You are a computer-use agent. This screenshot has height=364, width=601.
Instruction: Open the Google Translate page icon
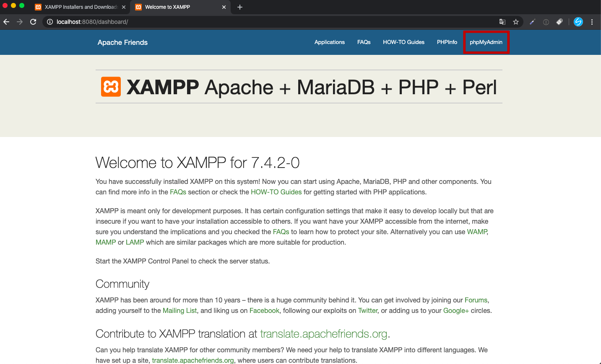502,22
